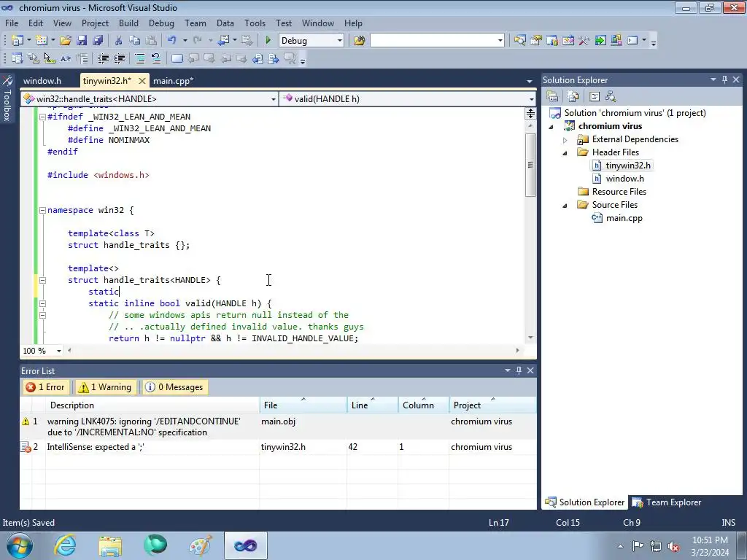Viewport: 747px width, 560px height.
Task: Open the Tools menu
Action: tap(255, 23)
